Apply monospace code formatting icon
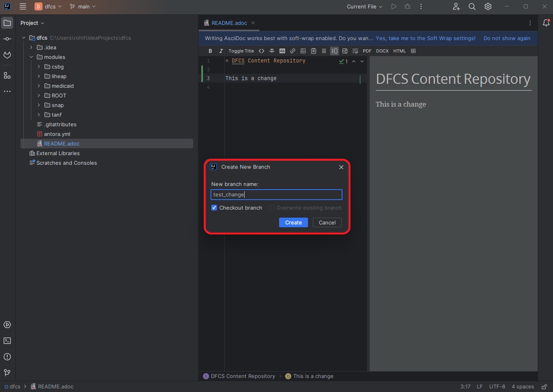553x392 pixels. (x=261, y=51)
